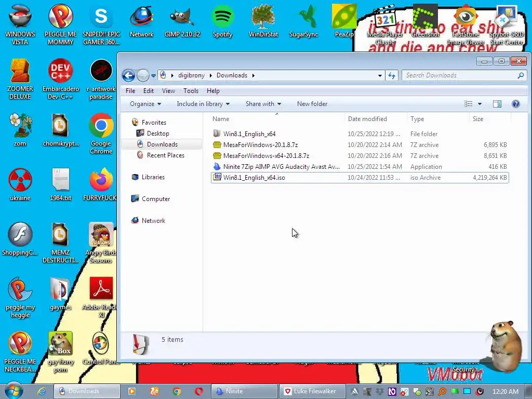The image size is (532, 399).
Task: Open the File menu
Action: pyautogui.click(x=130, y=91)
